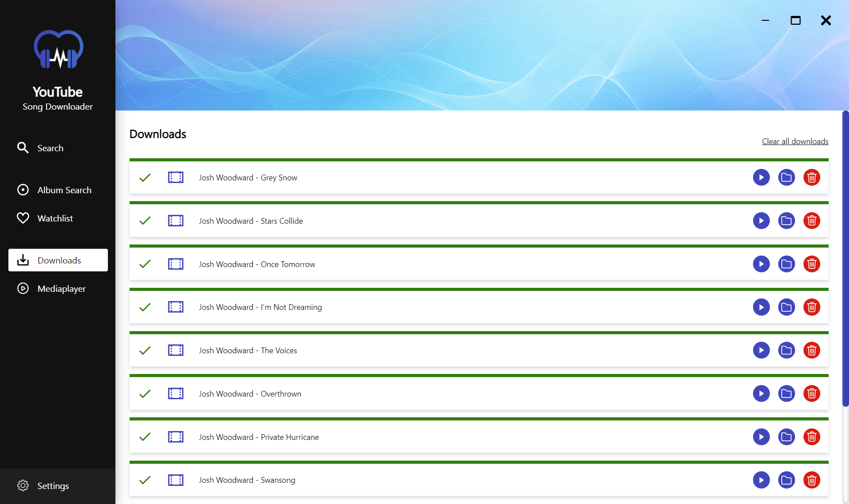Viewport: 849px width, 504px height.
Task: Select the text Josh Woodward - Swansong
Action: pos(247,480)
